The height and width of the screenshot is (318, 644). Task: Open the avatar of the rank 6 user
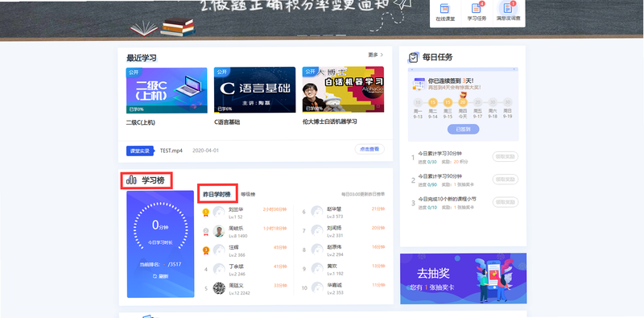click(317, 212)
